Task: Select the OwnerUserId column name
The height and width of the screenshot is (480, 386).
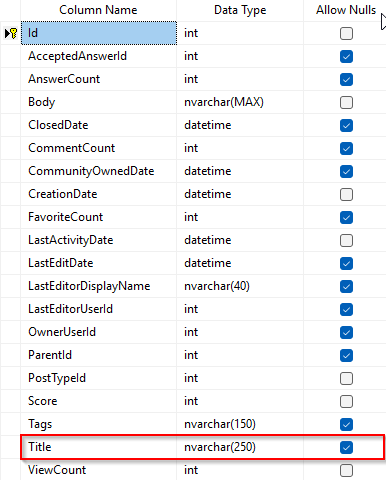Action: click(x=99, y=332)
